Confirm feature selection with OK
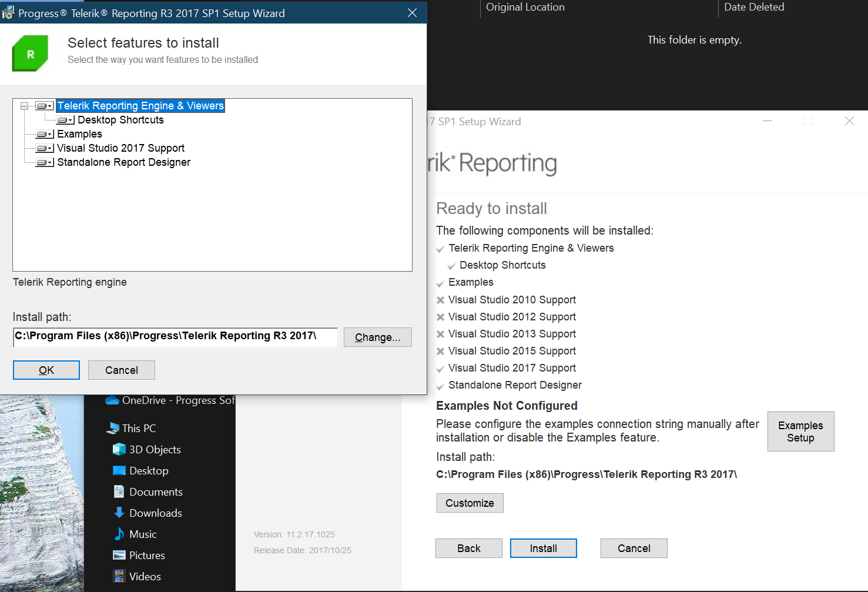868x592 pixels. point(46,370)
